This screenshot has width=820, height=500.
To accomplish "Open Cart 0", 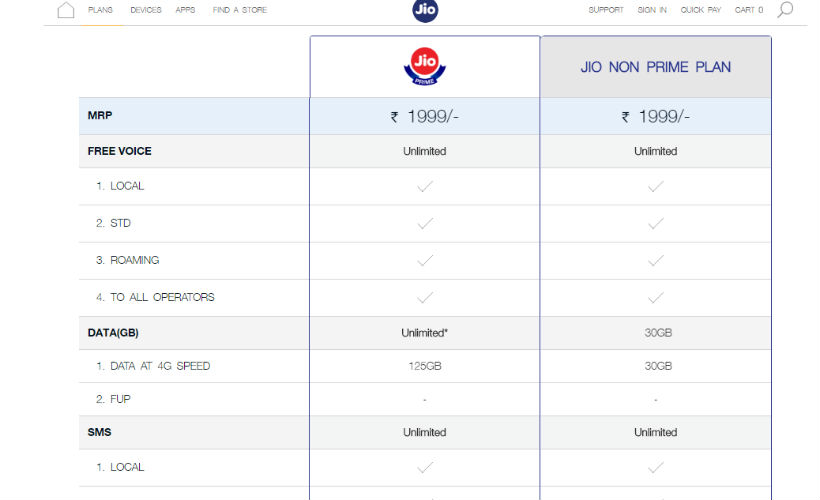I will click(748, 10).
